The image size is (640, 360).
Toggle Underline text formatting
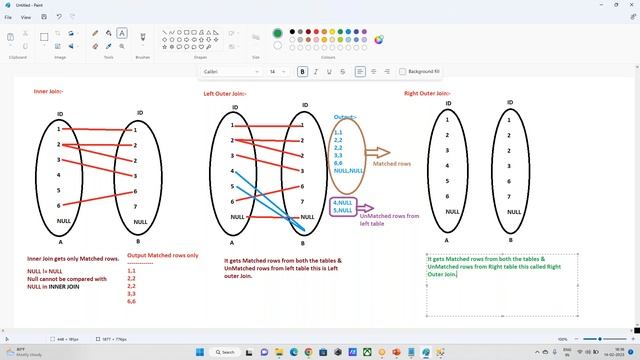[329, 71]
